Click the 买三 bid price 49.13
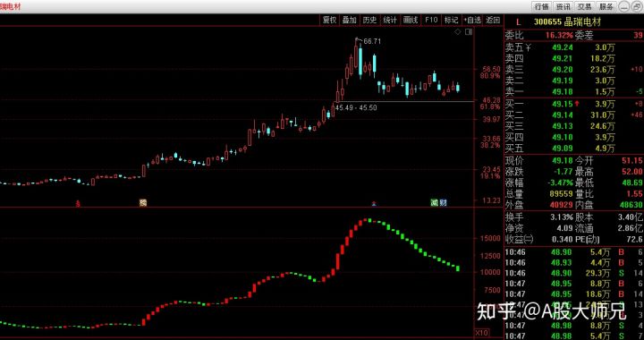The width and height of the screenshot is (644, 340). [562, 126]
